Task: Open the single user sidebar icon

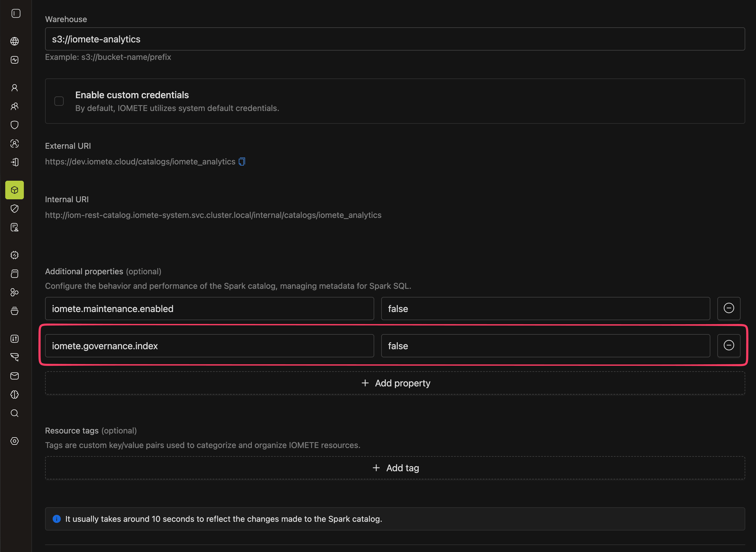Action: coord(14,87)
